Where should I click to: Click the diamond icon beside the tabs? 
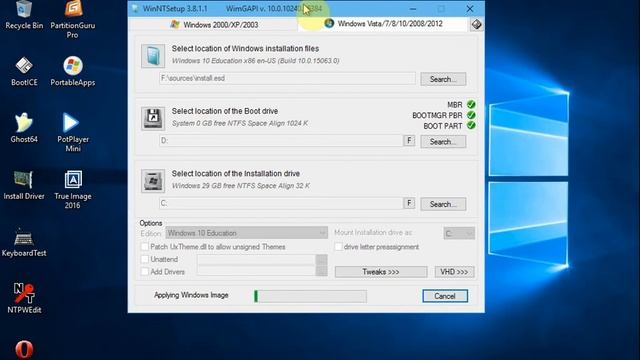tap(476, 24)
